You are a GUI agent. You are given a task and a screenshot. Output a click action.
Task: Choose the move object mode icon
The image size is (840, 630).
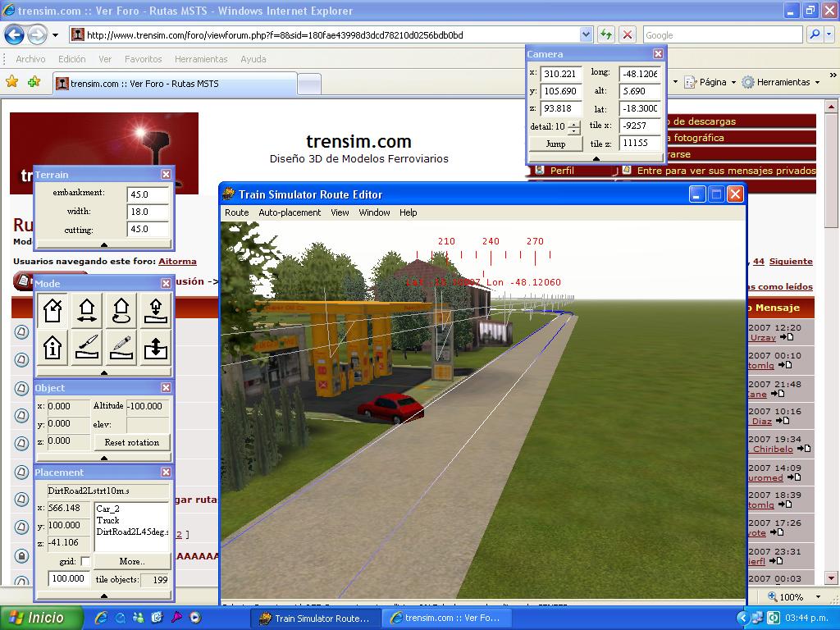click(x=87, y=311)
